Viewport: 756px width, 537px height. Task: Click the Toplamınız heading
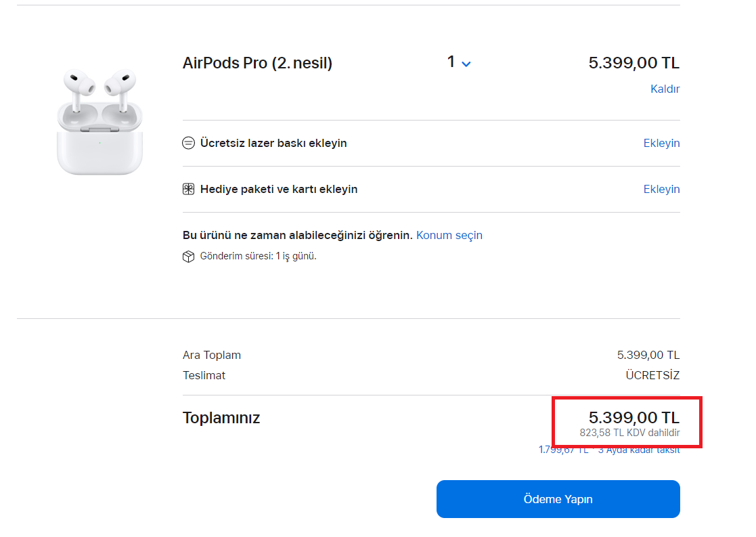(x=221, y=418)
